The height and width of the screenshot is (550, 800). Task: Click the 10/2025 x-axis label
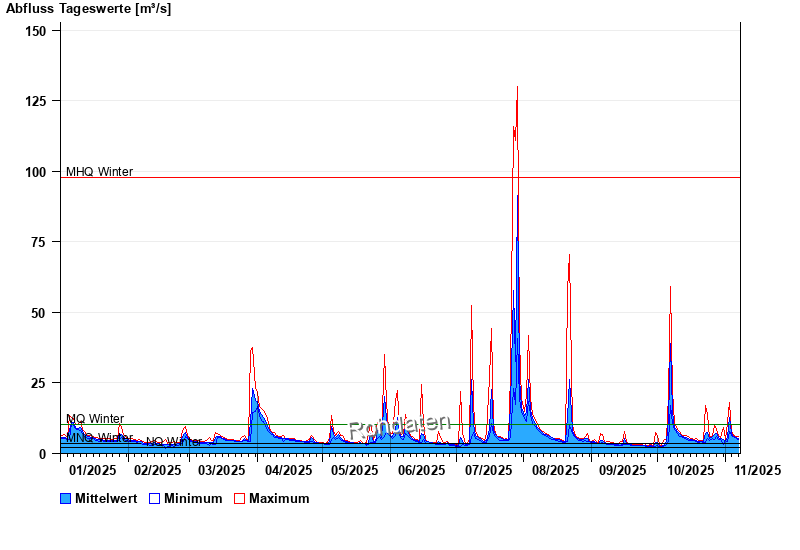pyautogui.click(x=689, y=469)
